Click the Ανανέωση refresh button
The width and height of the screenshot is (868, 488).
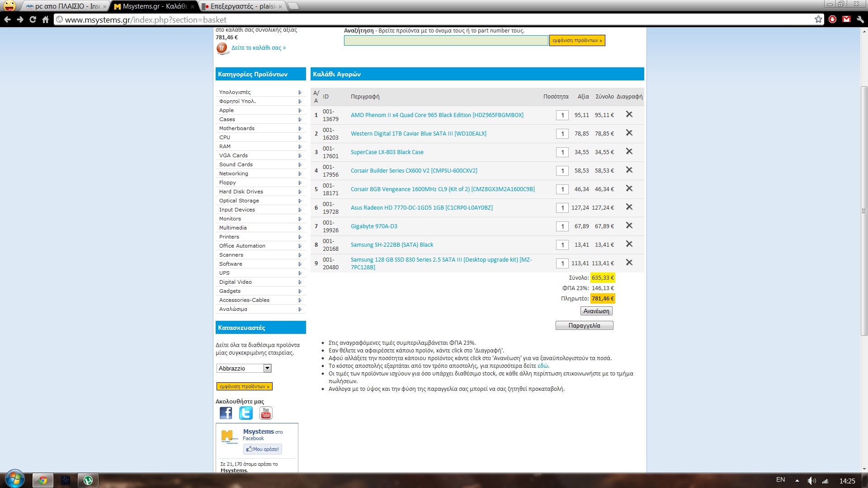(x=596, y=311)
